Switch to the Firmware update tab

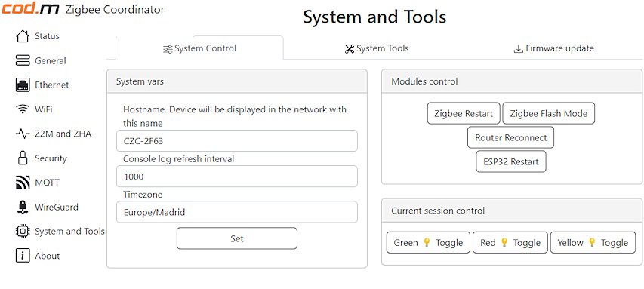553,48
